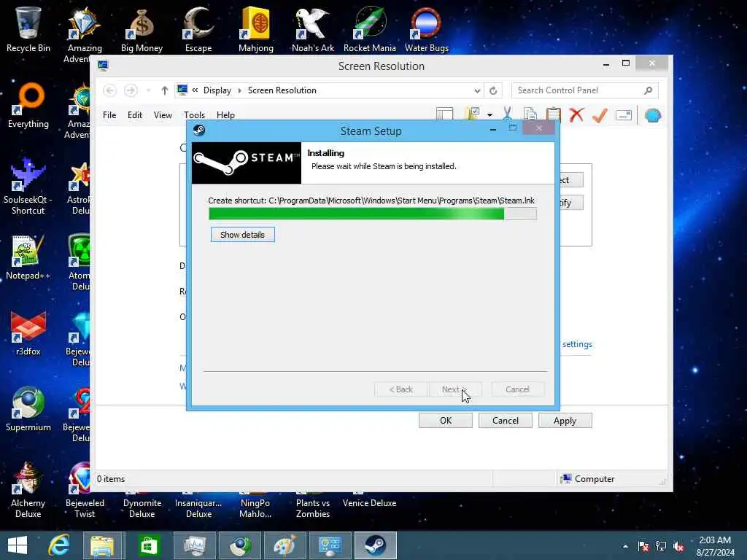Click the "0 items" status bar text
The image size is (747, 560).
coord(111,479)
